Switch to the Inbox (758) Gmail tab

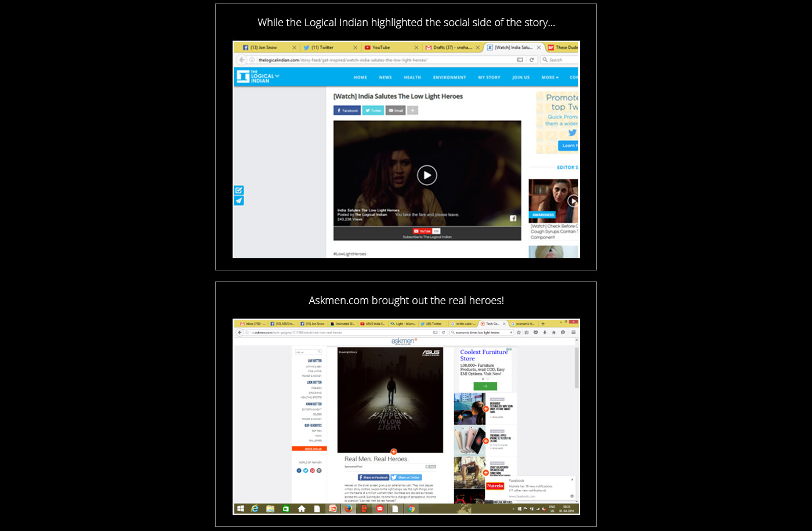click(x=253, y=324)
